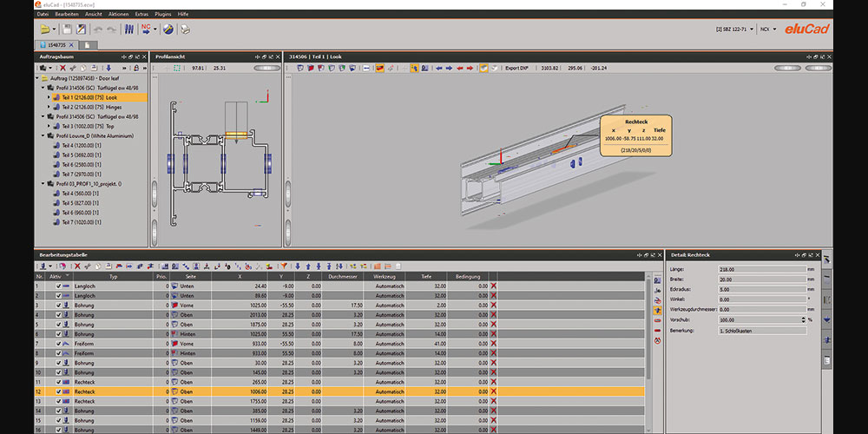
Task: Click the Save icon in main toolbar
Action: [66, 30]
